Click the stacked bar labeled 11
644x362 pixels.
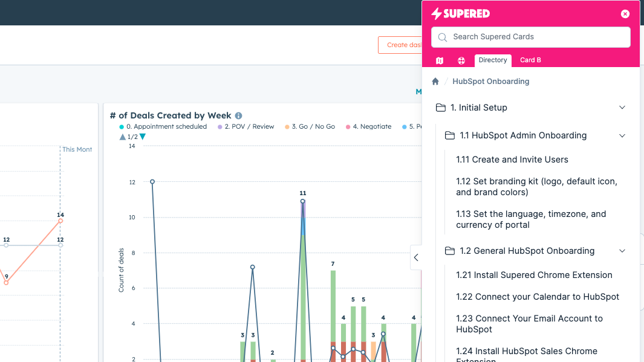pyautogui.click(x=303, y=281)
